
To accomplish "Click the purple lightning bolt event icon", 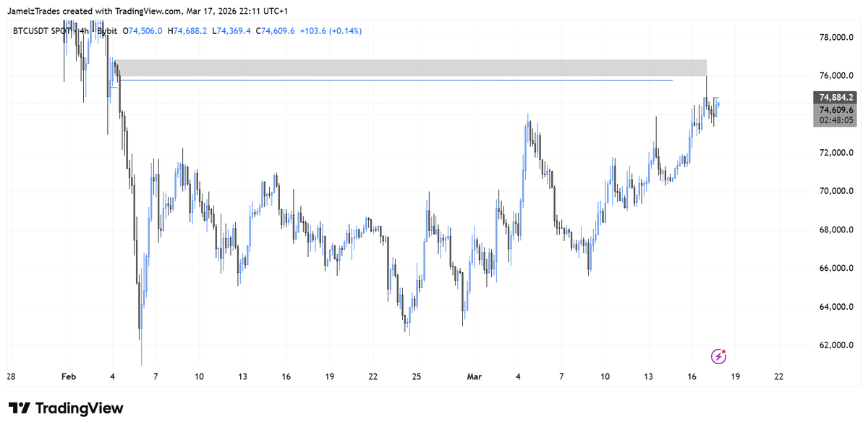I will click(x=718, y=355).
